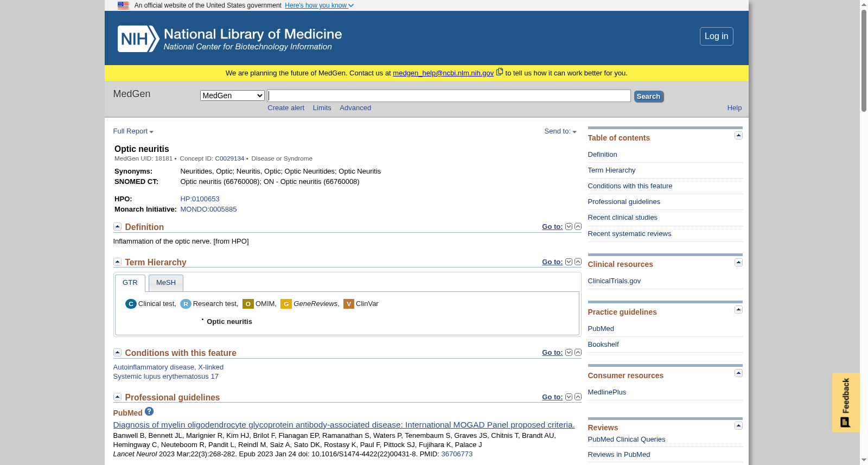Open the Feedback side tab
Viewport: 868px width, 465px height.
[x=845, y=402]
